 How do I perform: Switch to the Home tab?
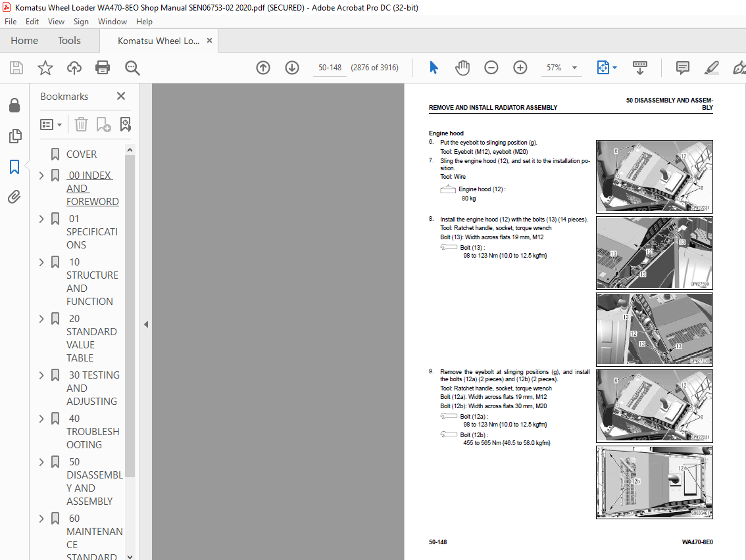click(x=24, y=40)
